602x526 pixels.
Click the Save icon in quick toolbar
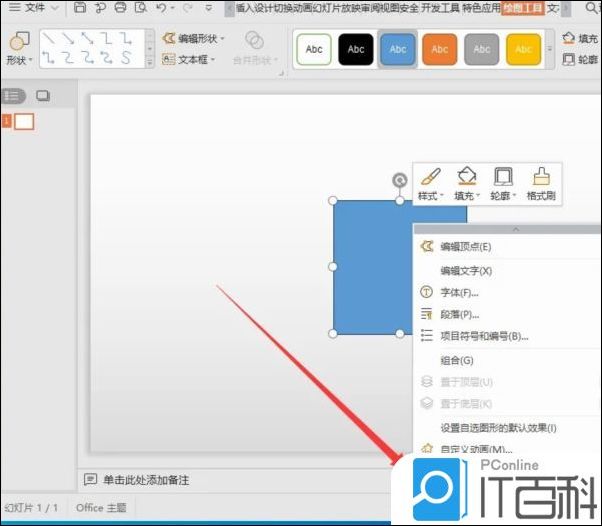click(79, 7)
